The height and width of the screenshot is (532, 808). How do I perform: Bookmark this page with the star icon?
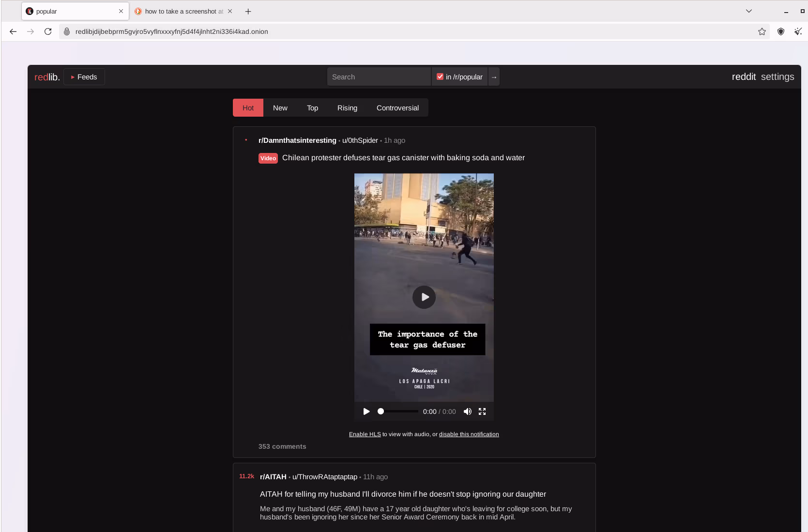click(762, 31)
